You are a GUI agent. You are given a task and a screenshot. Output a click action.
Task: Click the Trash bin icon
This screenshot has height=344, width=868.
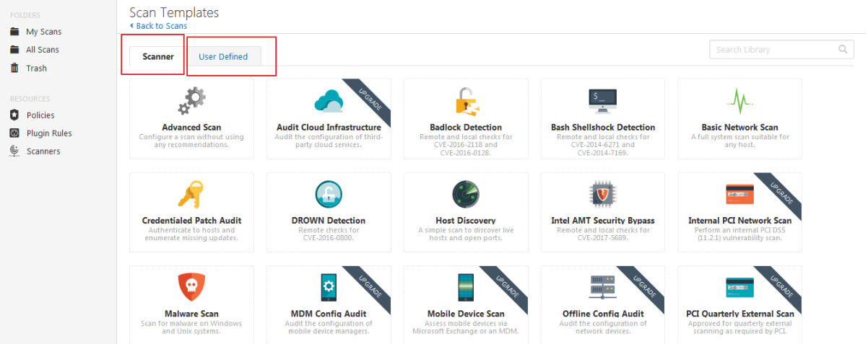click(x=14, y=68)
